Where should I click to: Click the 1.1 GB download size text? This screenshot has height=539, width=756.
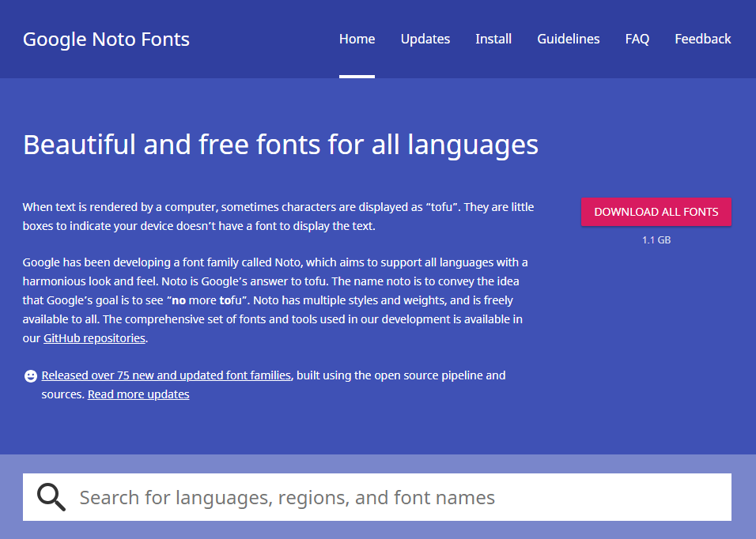656,240
